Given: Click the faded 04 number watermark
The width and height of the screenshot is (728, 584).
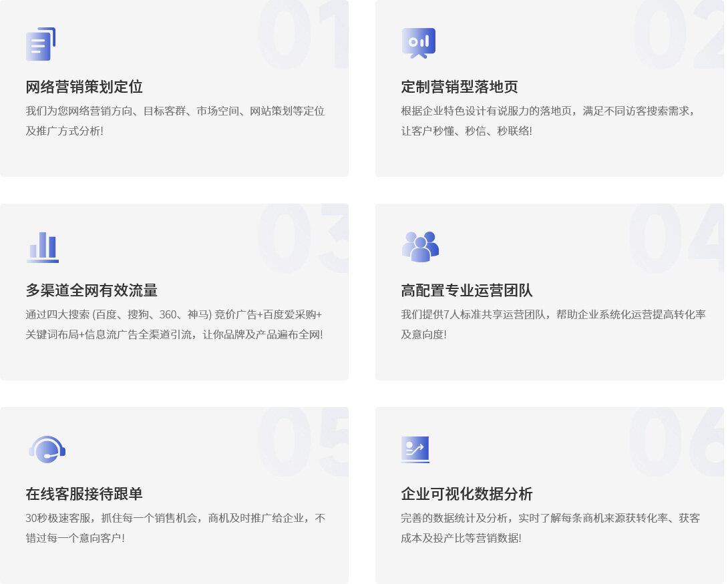Looking at the screenshot, I should coord(676,237).
